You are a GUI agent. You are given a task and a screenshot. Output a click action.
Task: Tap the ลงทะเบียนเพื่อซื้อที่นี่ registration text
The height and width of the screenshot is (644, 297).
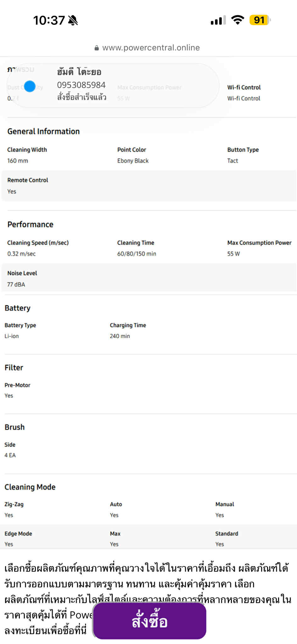click(45, 630)
